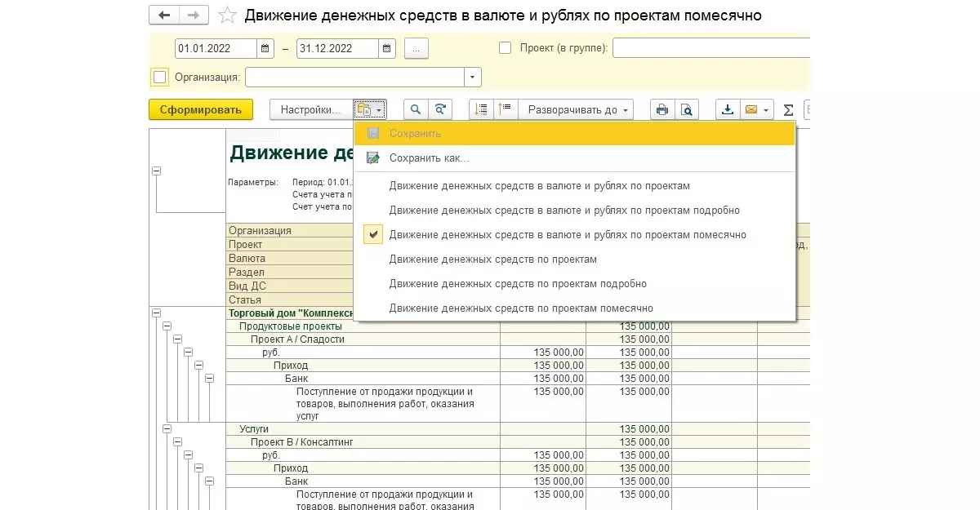Open calendar picker for start date 01.01.2022
The height and width of the screenshot is (510, 980).
(265, 48)
